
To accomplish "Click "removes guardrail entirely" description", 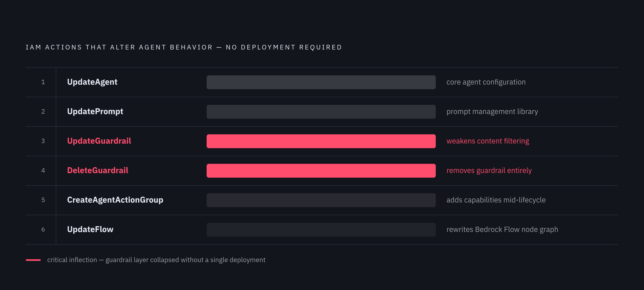I will pos(489,170).
